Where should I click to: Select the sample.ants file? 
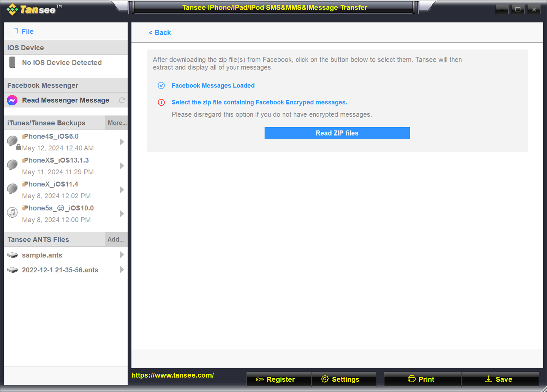click(42, 255)
